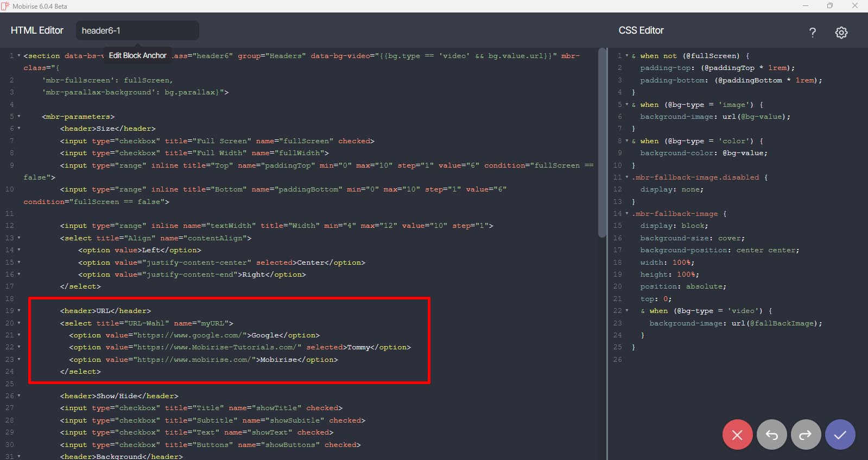
Task: Click the Mobirise logo in title bar
Action: 5,6
